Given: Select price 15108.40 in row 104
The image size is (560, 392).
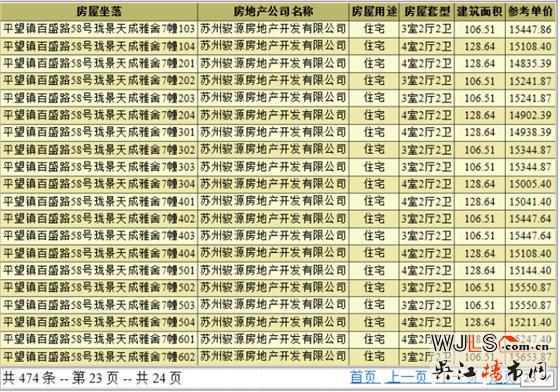Looking at the screenshot, I should coord(530,46).
